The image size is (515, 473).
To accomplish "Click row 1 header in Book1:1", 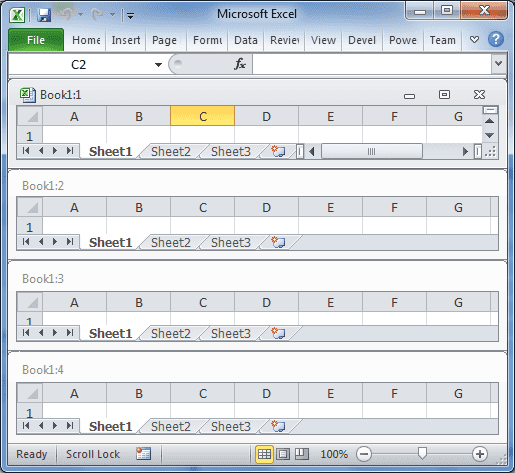I will (x=30, y=136).
